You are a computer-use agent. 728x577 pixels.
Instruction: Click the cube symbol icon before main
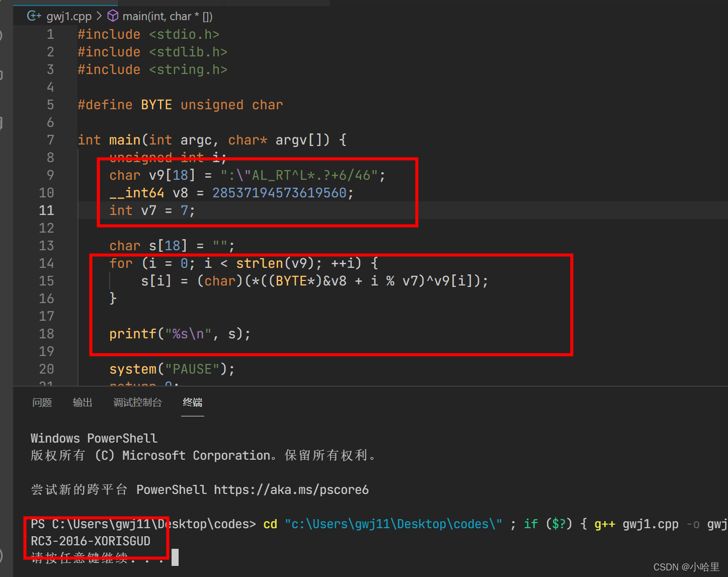[113, 16]
